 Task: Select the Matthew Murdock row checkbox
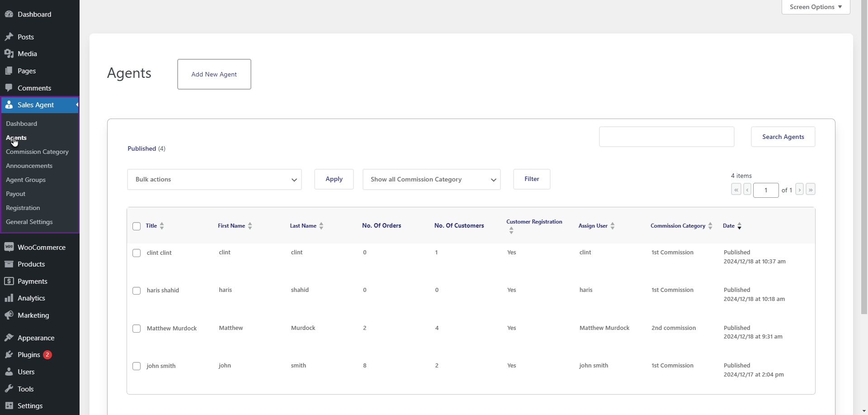(137, 329)
